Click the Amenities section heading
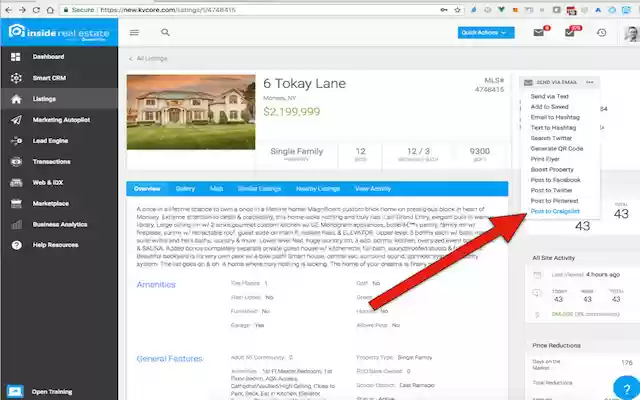The width and height of the screenshot is (640, 400). coord(156,284)
